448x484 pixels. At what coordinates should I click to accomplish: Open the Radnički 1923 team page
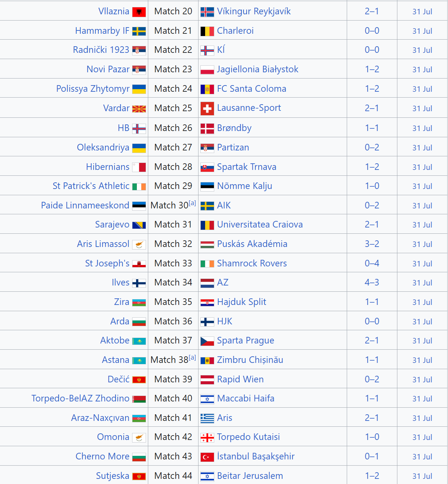click(x=101, y=50)
